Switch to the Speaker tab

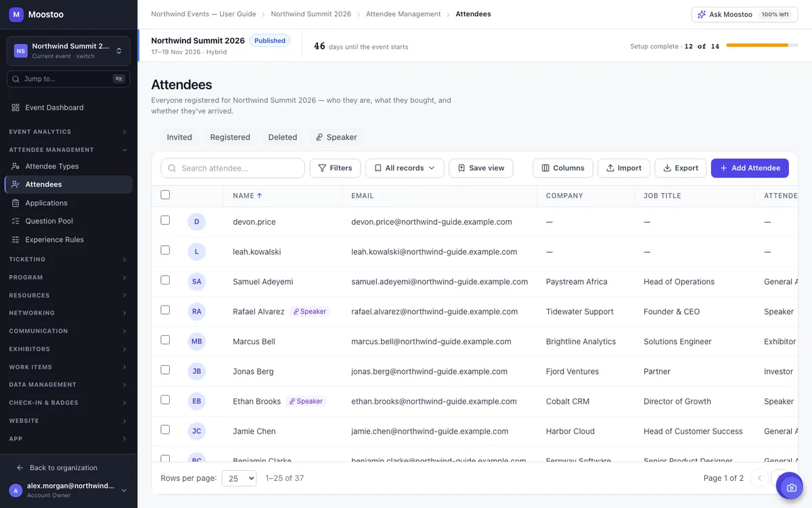(x=336, y=137)
